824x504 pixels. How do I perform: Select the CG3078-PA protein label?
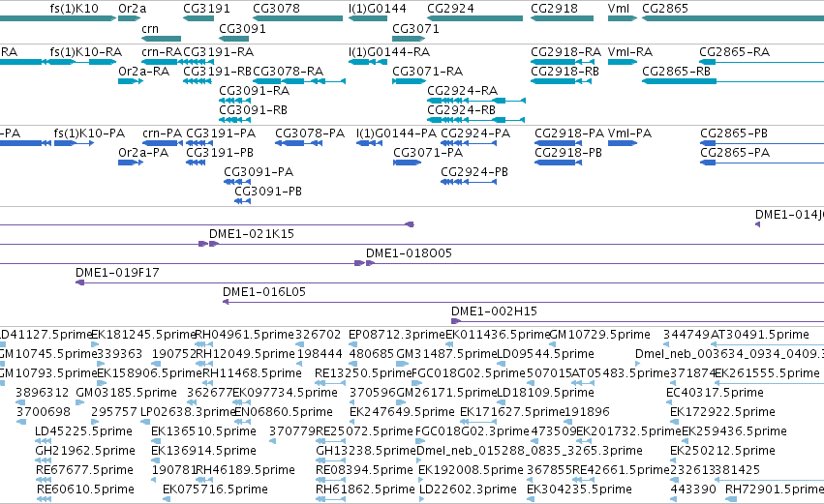pyautogui.click(x=310, y=133)
